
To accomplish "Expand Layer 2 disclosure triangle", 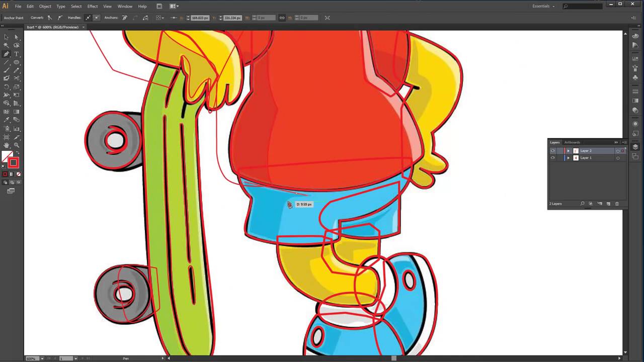I will pyautogui.click(x=568, y=150).
